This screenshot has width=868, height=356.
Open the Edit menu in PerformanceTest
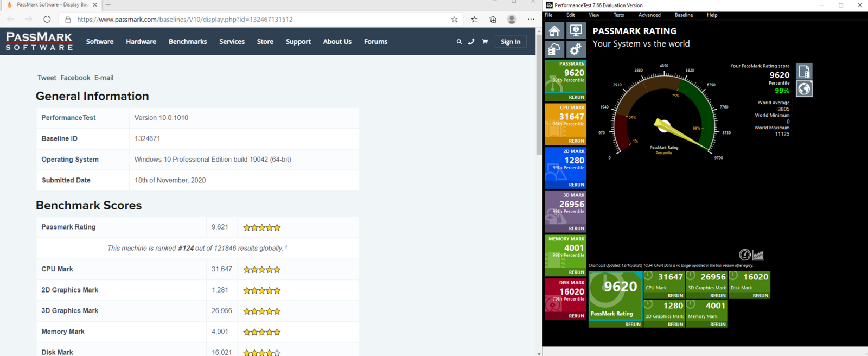pos(571,15)
